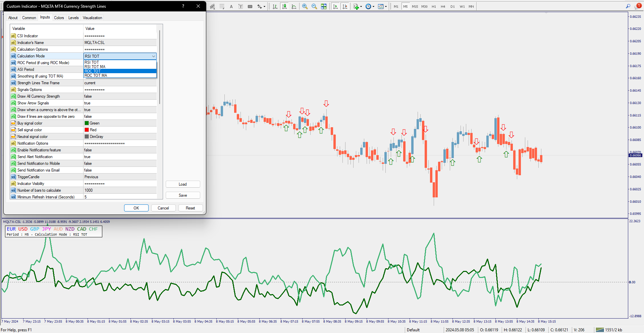The image size is (644, 333).
Task: Select the Fibonacci Retracement tool
Action: click(222, 6)
